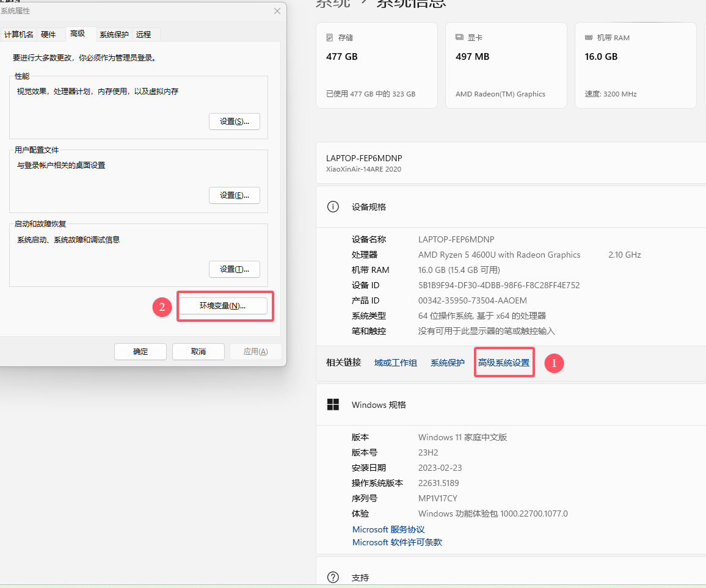706x588 pixels.
Task: Click the 应用(A) button
Action: click(256, 352)
